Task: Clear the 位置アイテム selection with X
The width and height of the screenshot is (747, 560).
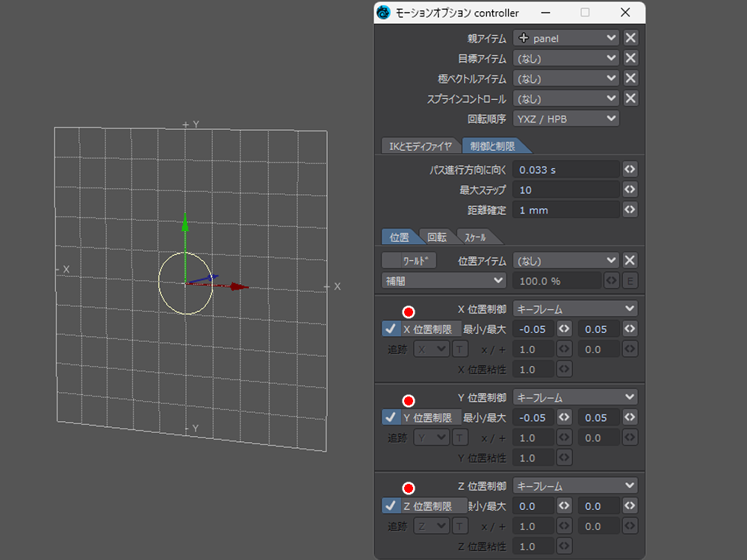Action: point(630,261)
